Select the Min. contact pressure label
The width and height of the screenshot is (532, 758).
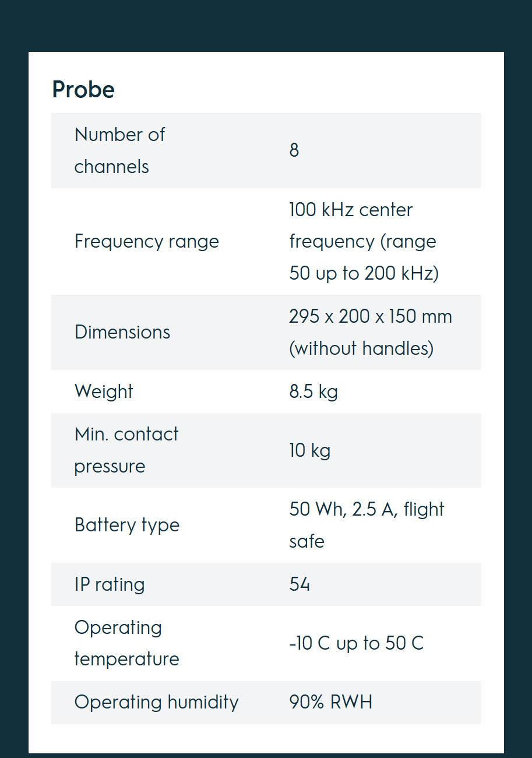tap(126, 450)
